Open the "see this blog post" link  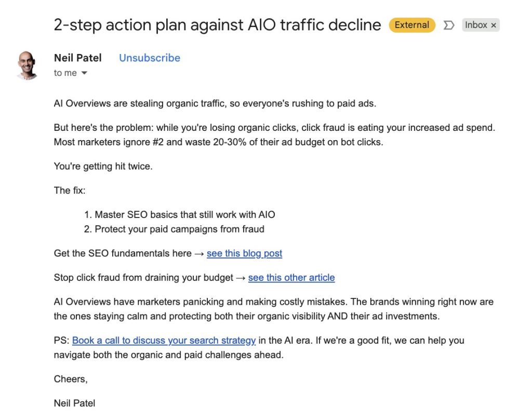[244, 253]
